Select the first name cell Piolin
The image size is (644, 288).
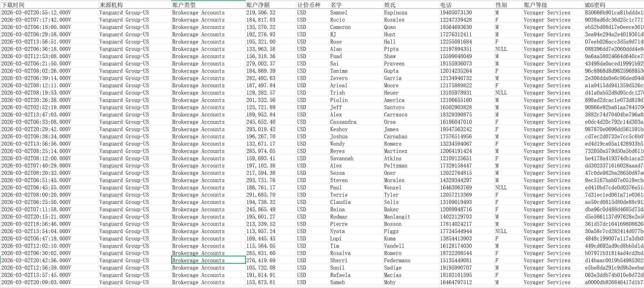(x=356, y=100)
